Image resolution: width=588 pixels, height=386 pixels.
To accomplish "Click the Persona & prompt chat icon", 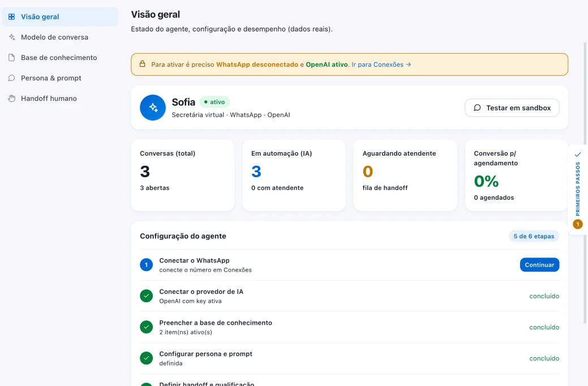I will (x=12, y=78).
